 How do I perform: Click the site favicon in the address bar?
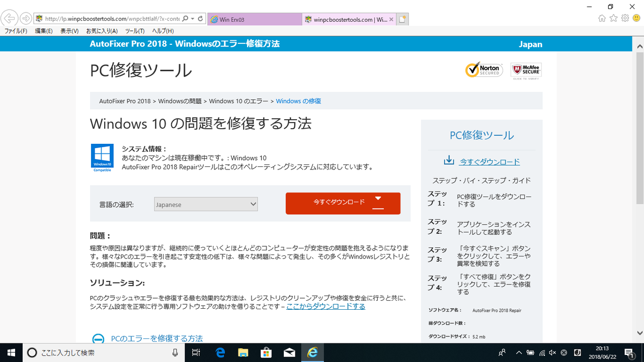(39, 19)
